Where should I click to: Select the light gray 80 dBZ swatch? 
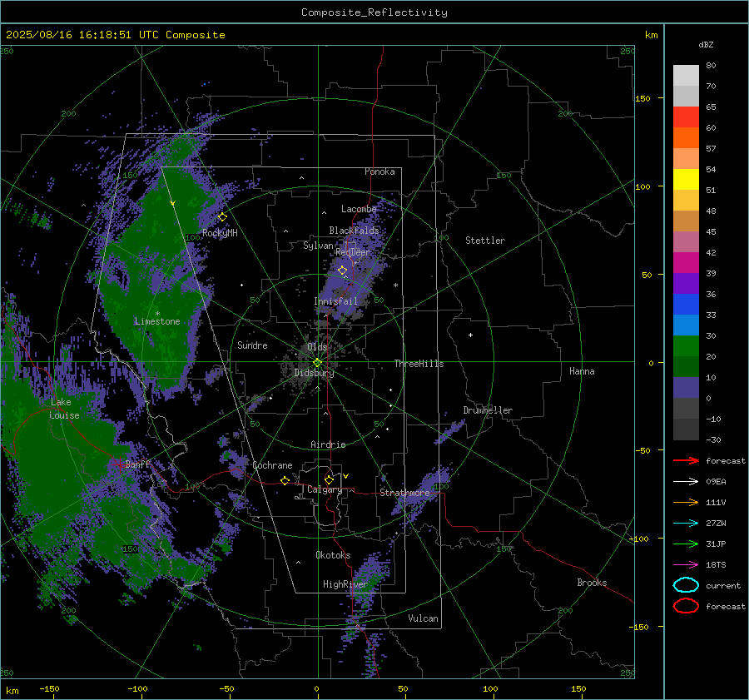click(x=686, y=75)
